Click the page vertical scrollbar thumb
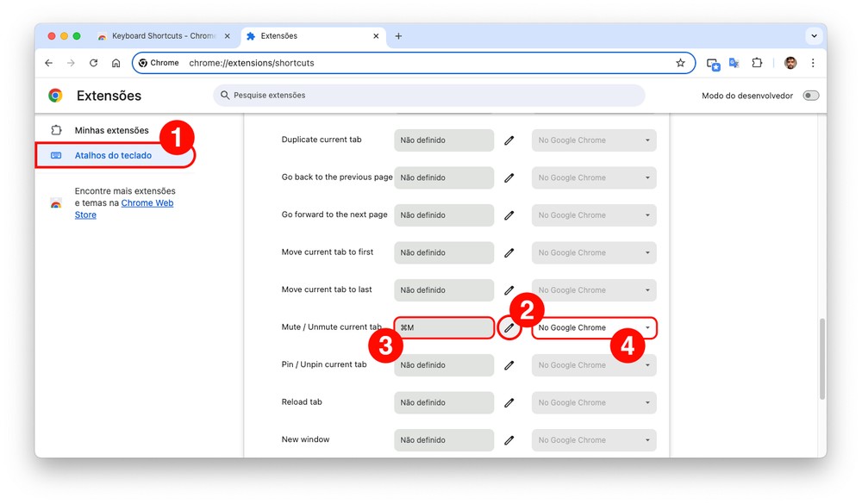Image resolution: width=862 pixels, height=504 pixels. click(822, 359)
